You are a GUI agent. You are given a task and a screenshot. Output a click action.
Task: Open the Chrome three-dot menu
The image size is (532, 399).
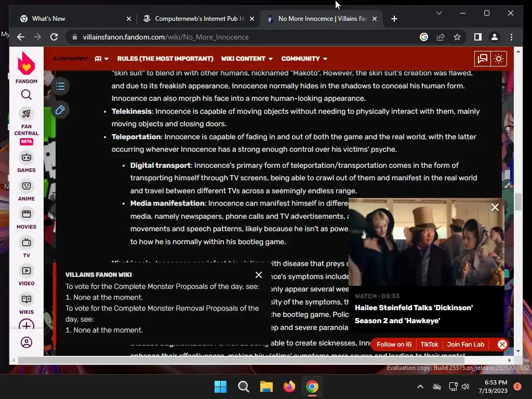click(x=511, y=37)
